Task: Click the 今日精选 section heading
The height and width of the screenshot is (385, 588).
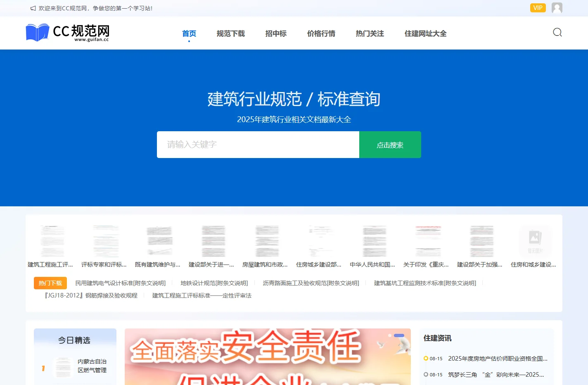Action: [74, 340]
